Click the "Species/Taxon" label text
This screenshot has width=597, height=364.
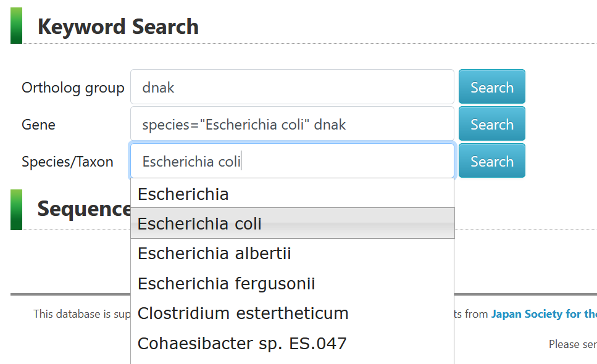pos(67,162)
